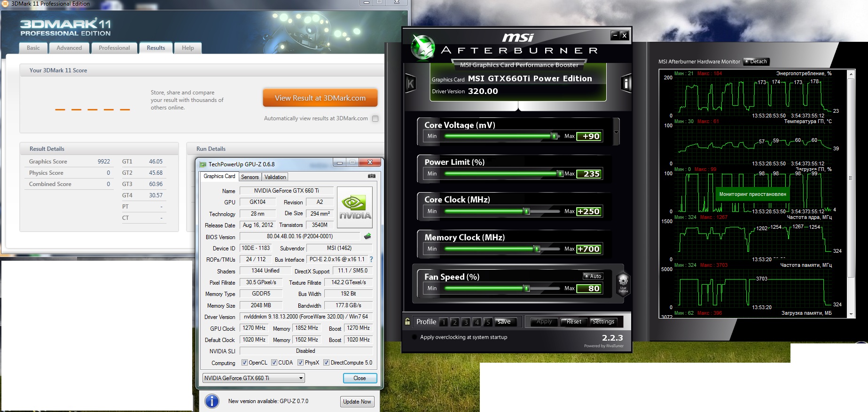Click the profile lock icon

coord(407,322)
